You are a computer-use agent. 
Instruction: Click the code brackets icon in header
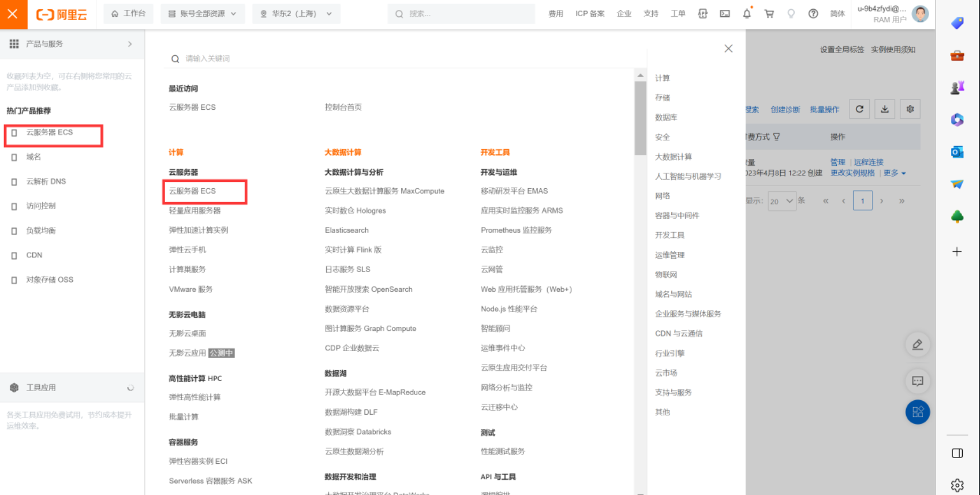coord(702,14)
